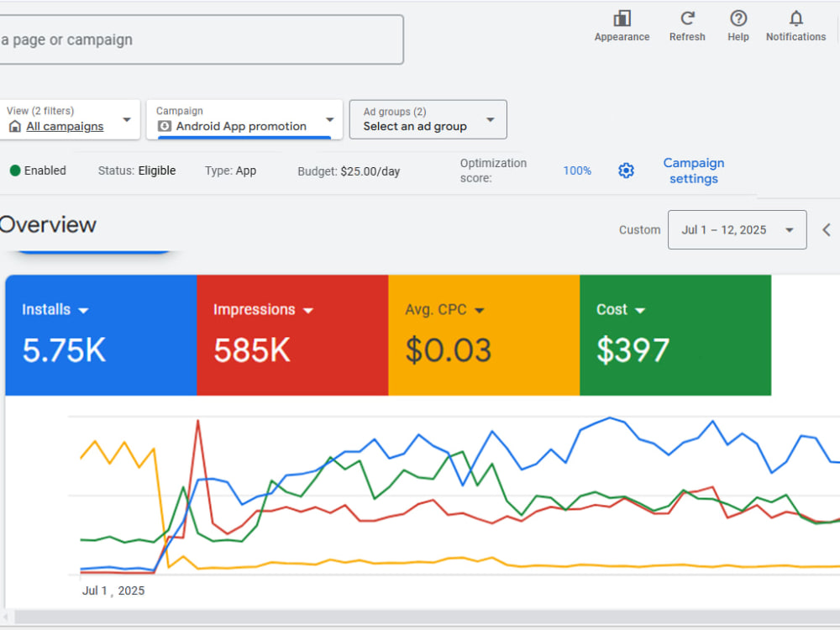Click the Refresh icon
This screenshot has width=840, height=630.
pyautogui.click(x=687, y=18)
